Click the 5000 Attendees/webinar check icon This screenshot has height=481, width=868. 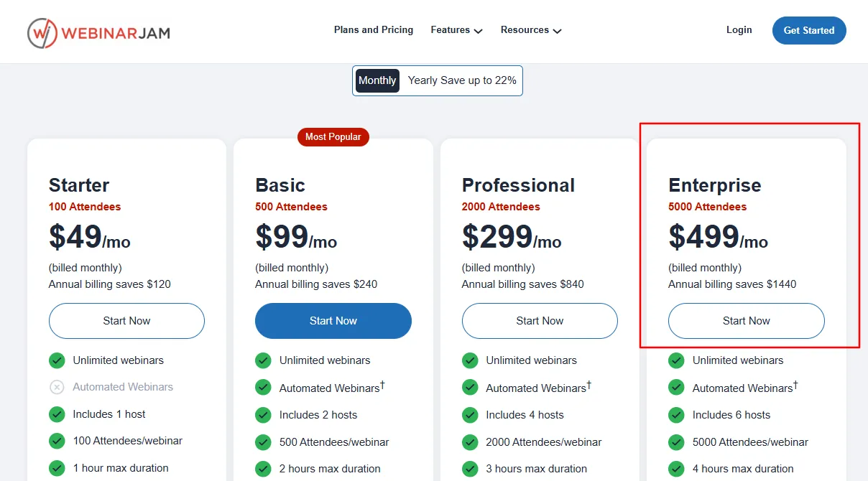pos(676,442)
